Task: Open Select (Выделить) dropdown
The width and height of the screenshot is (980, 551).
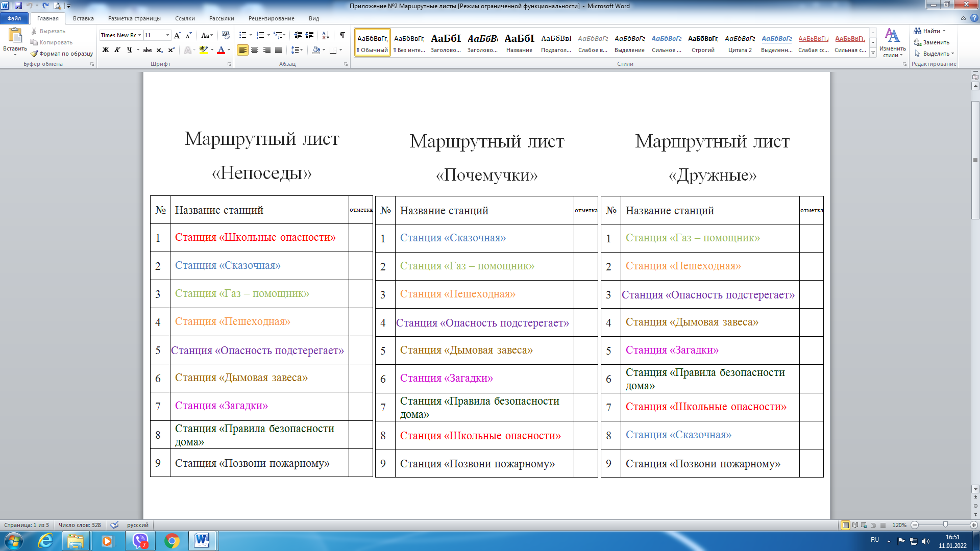Action: pos(934,54)
